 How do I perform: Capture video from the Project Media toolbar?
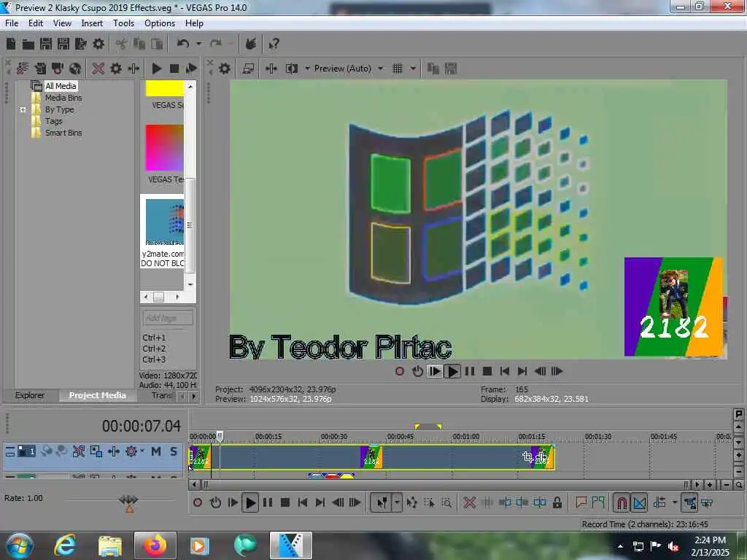[58, 69]
